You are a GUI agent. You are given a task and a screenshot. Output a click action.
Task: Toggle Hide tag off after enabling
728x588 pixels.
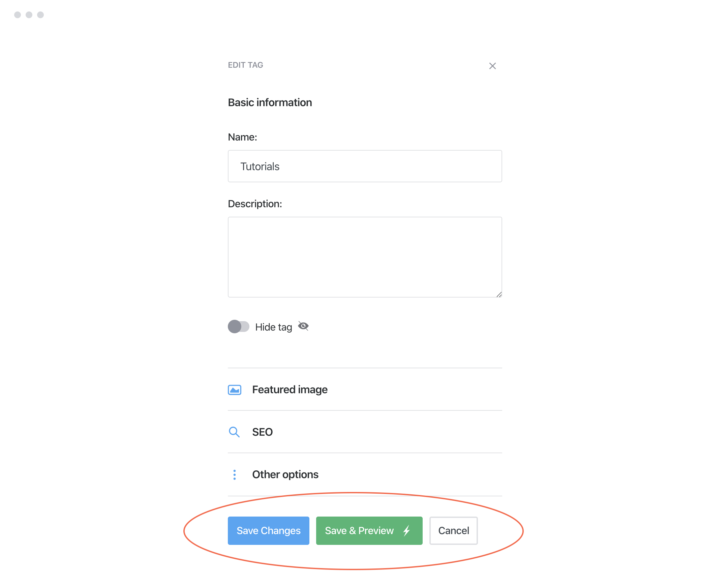click(x=239, y=327)
